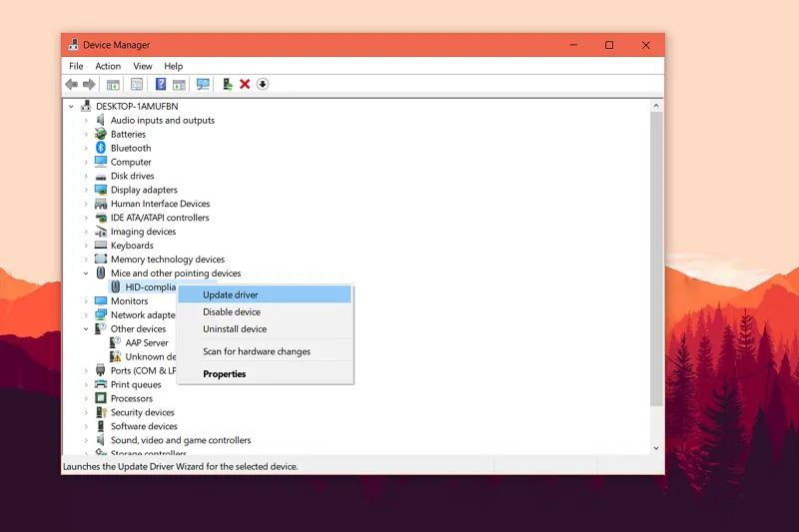799x532 pixels.
Task: Click the show/hide action pane icon
Action: coord(179,84)
